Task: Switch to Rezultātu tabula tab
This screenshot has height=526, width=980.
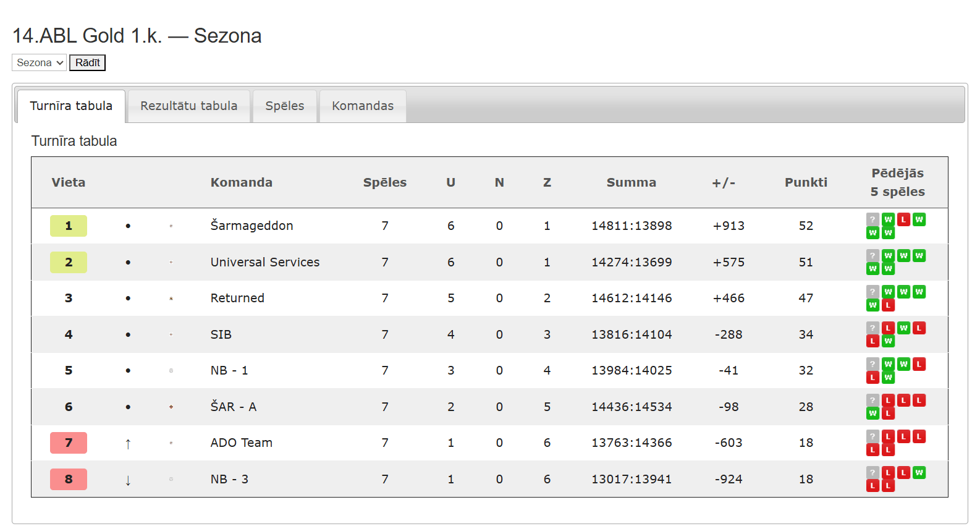Action: point(188,106)
